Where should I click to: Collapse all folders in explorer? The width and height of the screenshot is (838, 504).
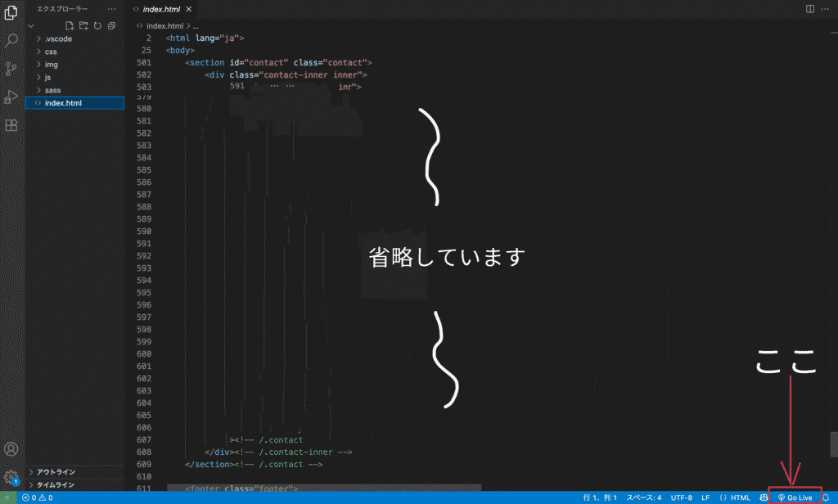tap(111, 25)
